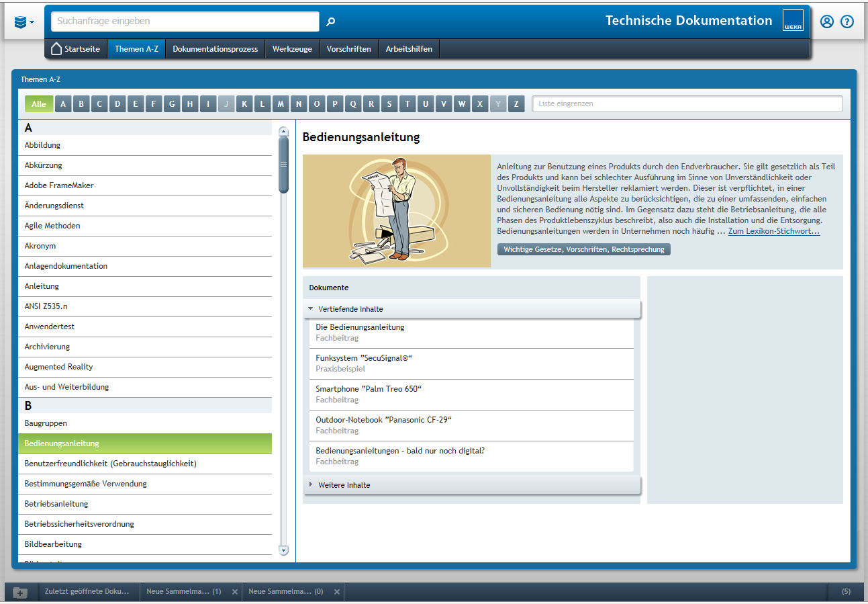Viewport: 868px width, 604px height.
Task: Open the Dokumentationsprozess menu tab
Action: point(215,49)
